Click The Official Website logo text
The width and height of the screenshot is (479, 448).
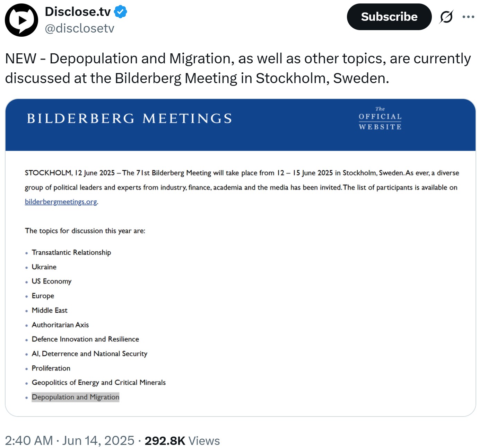pos(380,118)
